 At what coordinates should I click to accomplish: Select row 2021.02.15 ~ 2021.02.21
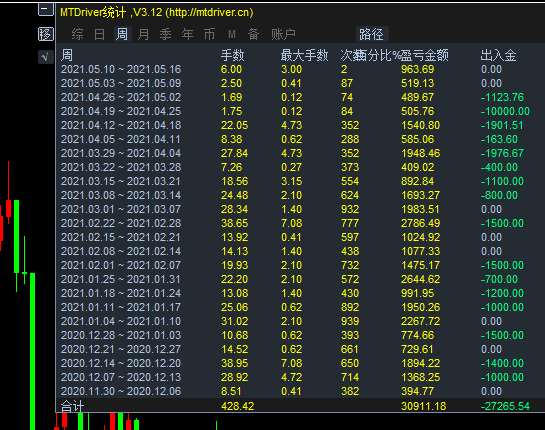tap(300, 237)
